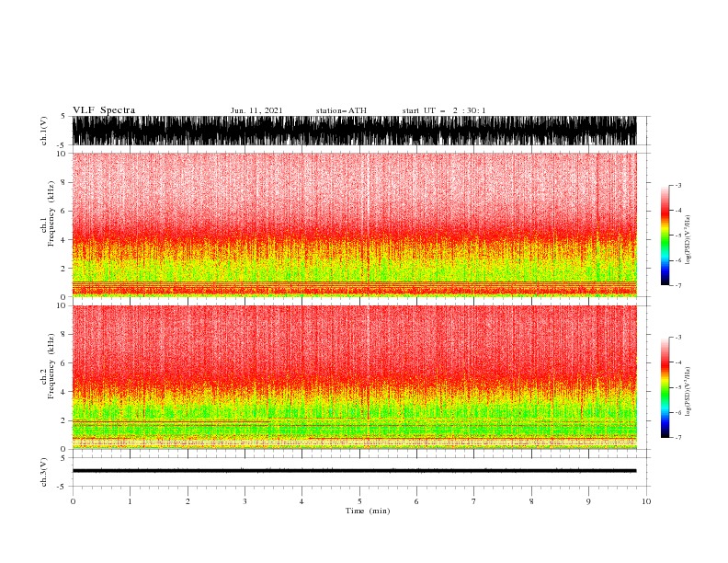Click the upper colorbar 'log(PSD)(V²/Hz)' label

pos(688,240)
